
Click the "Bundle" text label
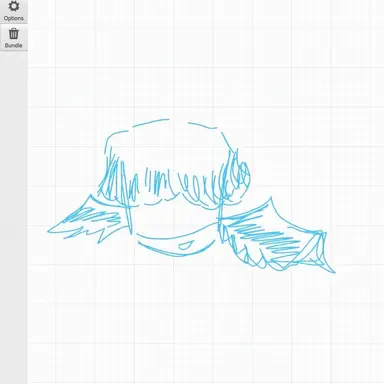click(14, 45)
